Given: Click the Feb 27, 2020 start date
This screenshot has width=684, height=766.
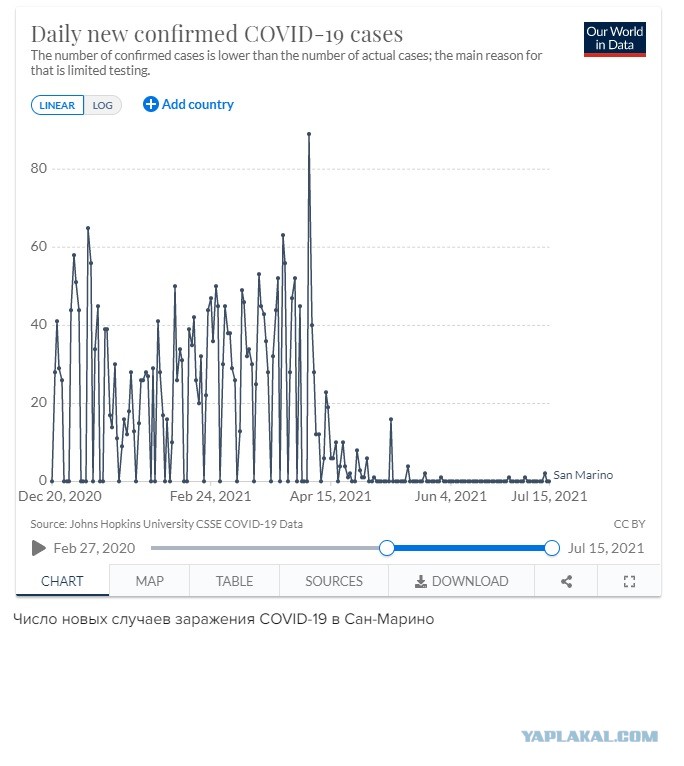Looking at the screenshot, I should tap(94, 548).
